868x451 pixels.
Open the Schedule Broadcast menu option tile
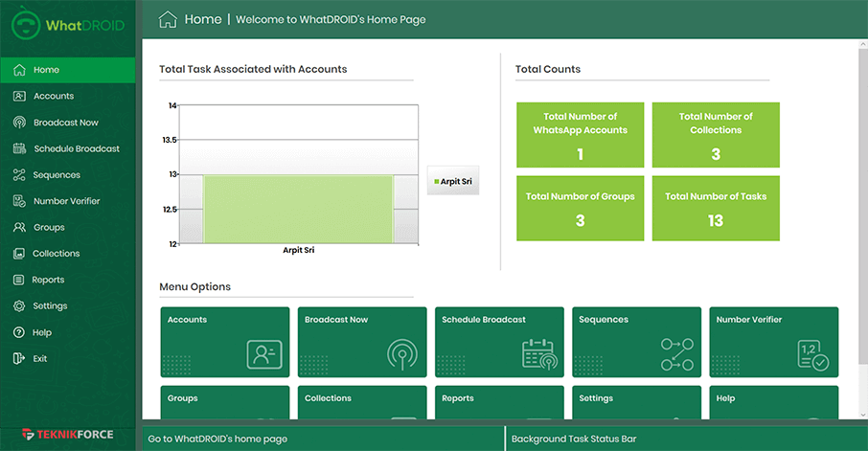(x=499, y=342)
